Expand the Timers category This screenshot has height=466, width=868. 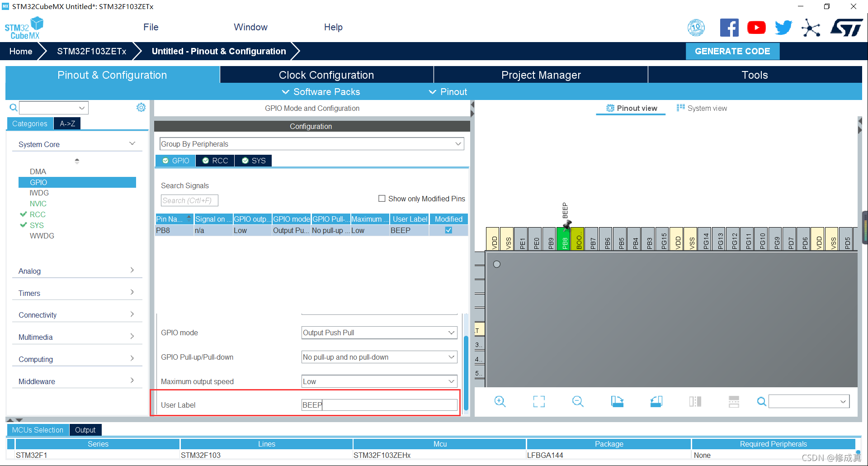(77, 293)
